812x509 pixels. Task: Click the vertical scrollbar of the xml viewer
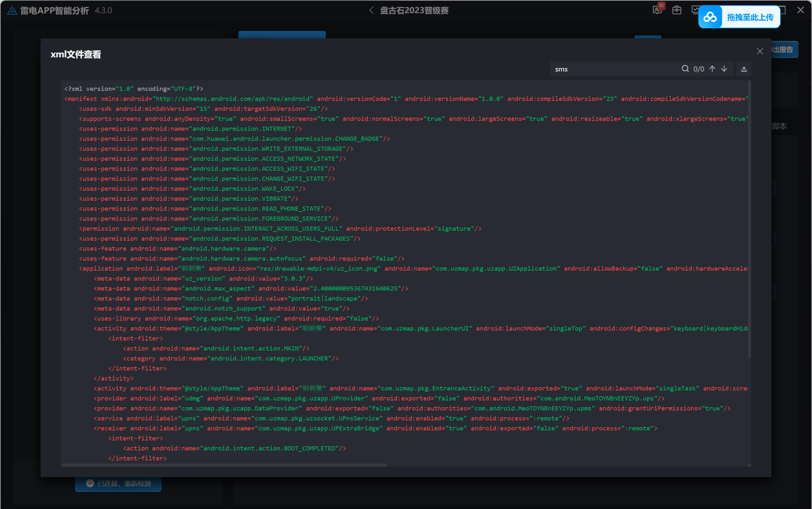point(749,219)
